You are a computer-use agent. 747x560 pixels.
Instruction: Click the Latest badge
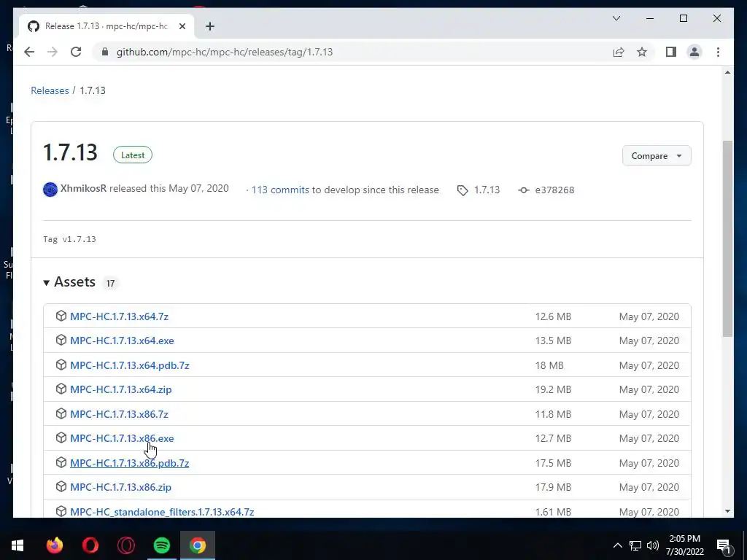click(x=133, y=155)
